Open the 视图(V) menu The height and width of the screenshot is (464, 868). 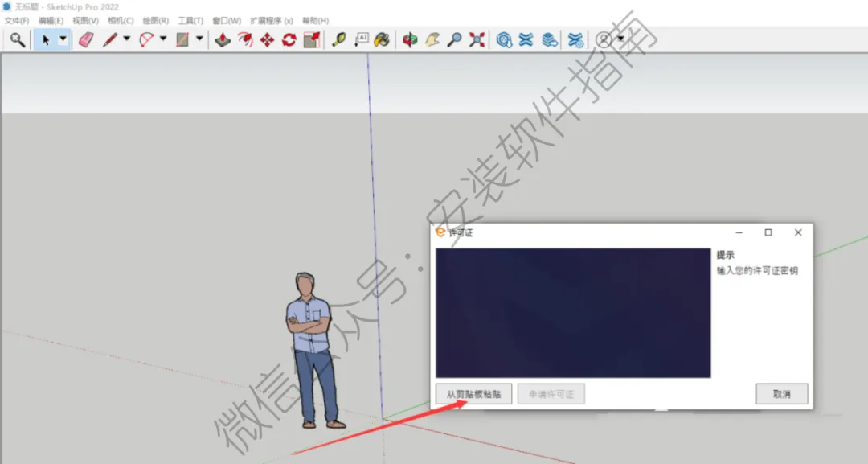(x=85, y=20)
